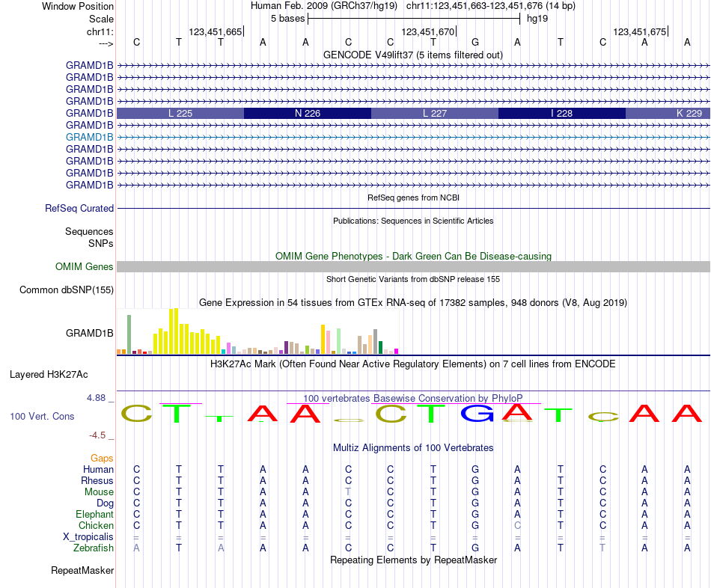This screenshot has height=588, width=711.
Task: Click 'Publications: Sequences in Scientific Articles' title
Action: pyautogui.click(x=413, y=221)
